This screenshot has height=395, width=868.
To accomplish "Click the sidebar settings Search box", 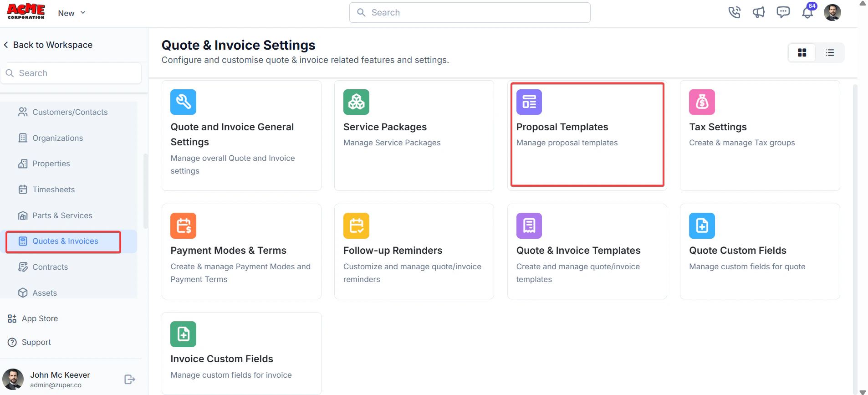I will pyautogui.click(x=71, y=73).
